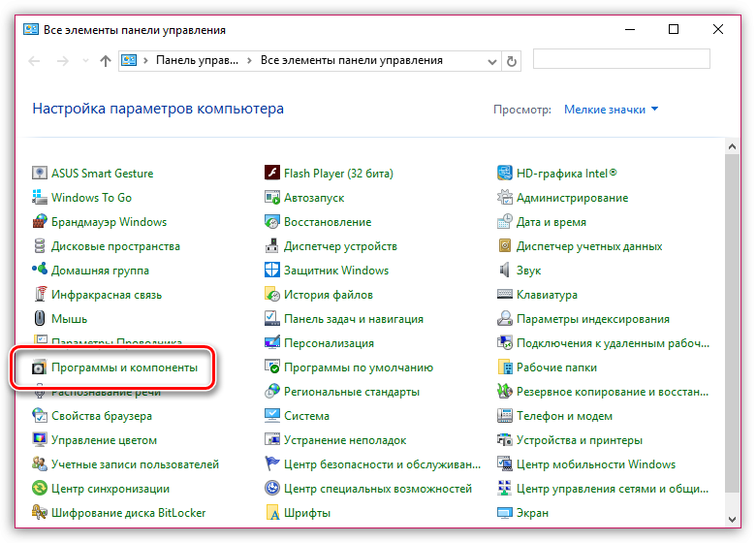Click the Windows To Go icon
Viewport: 756px width, 543px height.
click(40, 197)
